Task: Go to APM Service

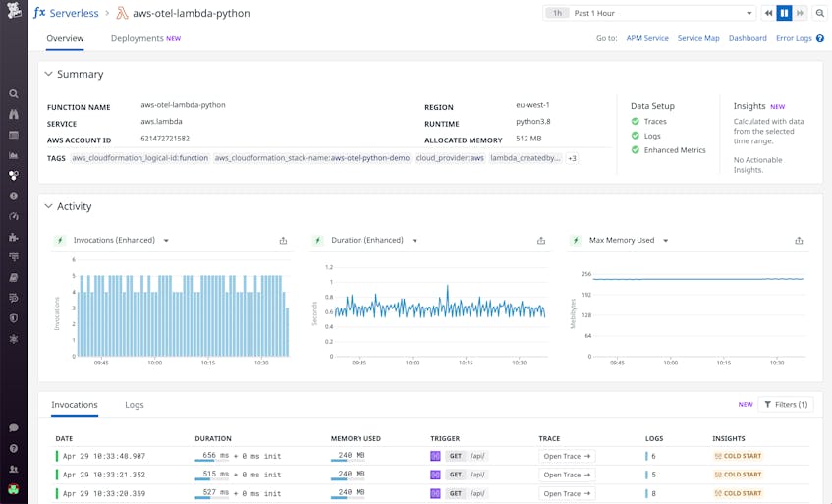Action: click(647, 38)
